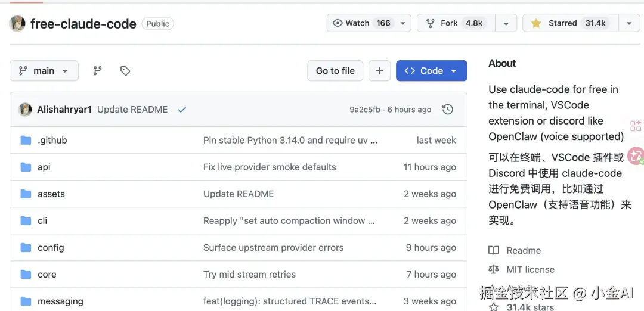The width and height of the screenshot is (644, 311).
Task: Open the core folder
Action: [x=47, y=274]
